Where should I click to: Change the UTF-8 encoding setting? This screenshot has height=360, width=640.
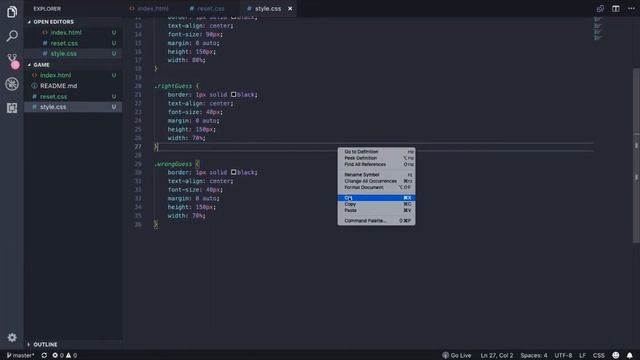click(563, 356)
